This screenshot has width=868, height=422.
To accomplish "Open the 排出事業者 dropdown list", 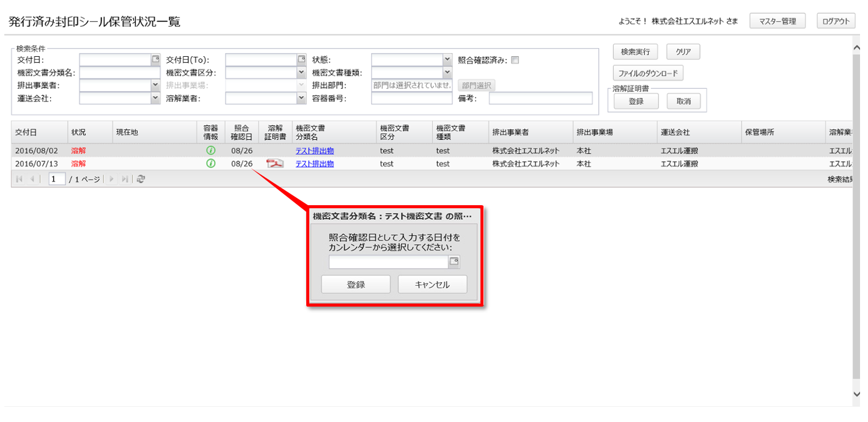I will 155,85.
